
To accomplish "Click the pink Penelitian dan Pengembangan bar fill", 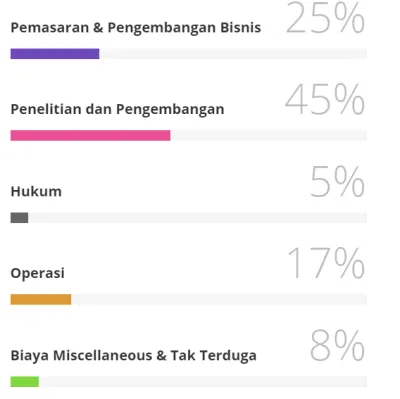I will click(90, 135).
